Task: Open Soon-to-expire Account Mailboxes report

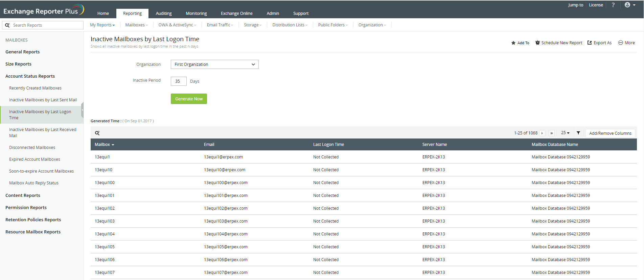Action: (41, 171)
